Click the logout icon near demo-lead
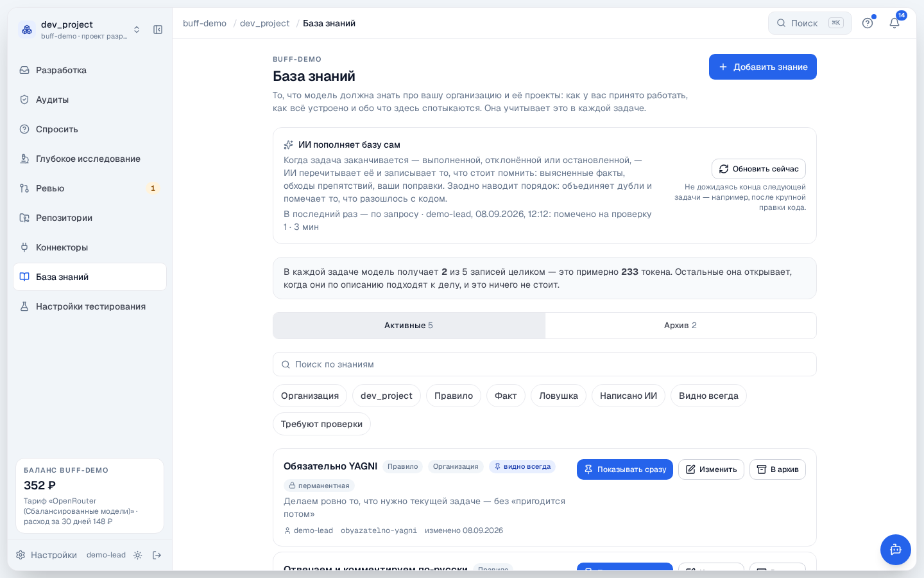This screenshot has height=578, width=924. (157, 555)
